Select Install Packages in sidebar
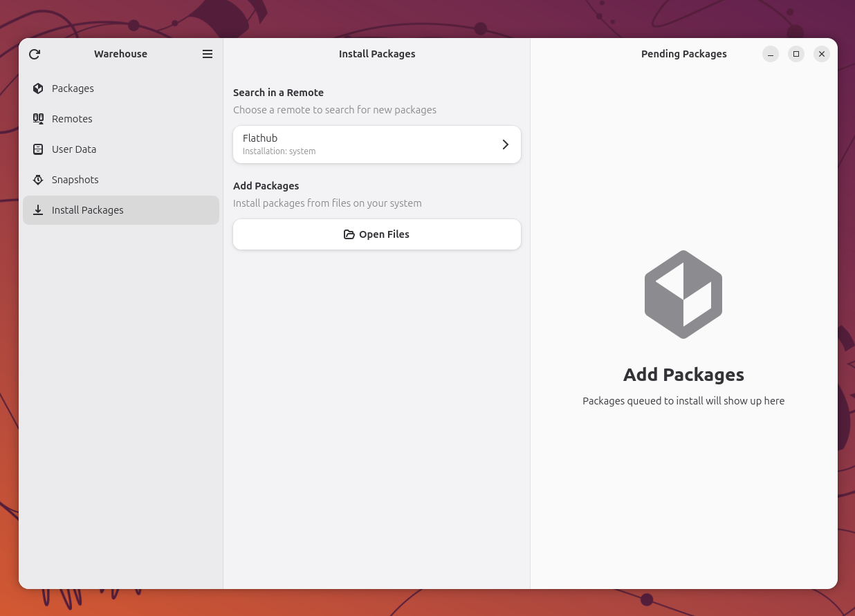 coord(121,210)
